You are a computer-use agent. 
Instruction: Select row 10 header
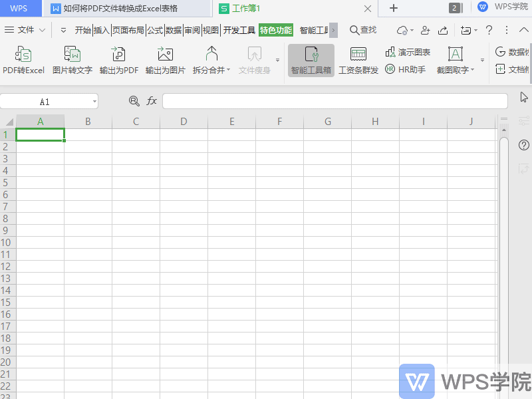(x=6, y=243)
